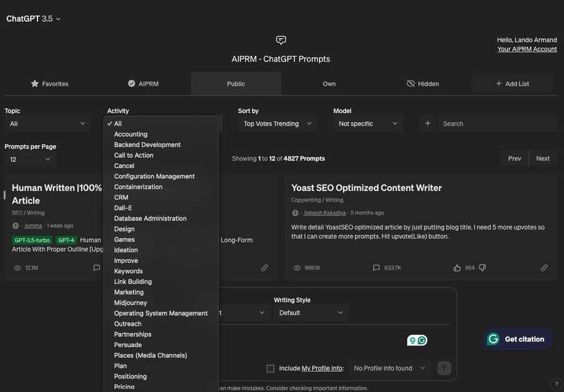
Task: Click the "SEO / Writing" category text
Action: coord(28,212)
